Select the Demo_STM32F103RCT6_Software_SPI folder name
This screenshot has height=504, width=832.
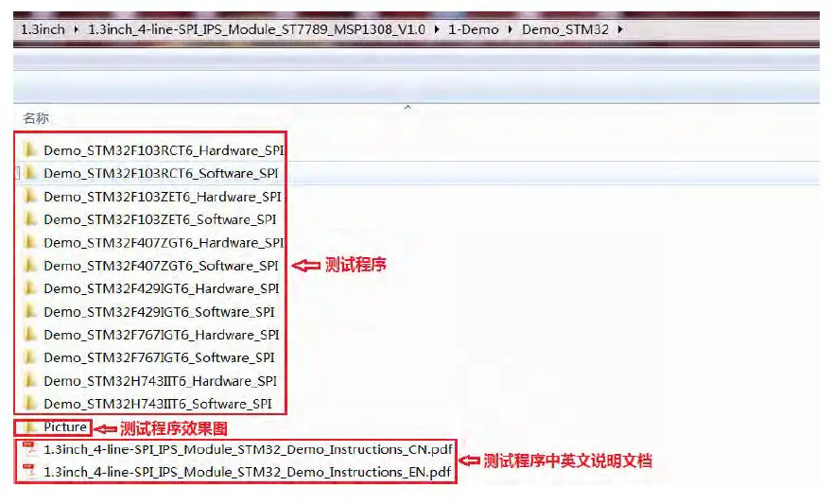pos(161,173)
